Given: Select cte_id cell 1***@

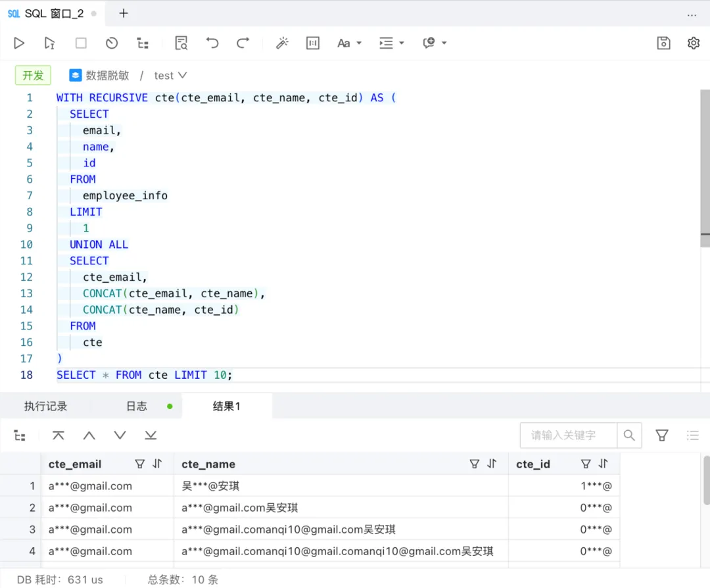Looking at the screenshot, I should pyautogui.click(x=564, y=486).
